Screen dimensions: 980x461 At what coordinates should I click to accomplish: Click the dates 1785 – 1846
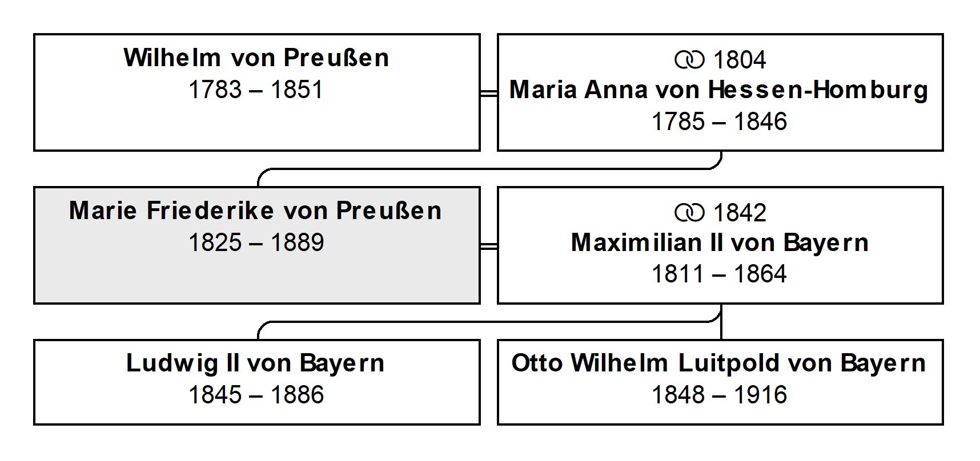[720, 122]
